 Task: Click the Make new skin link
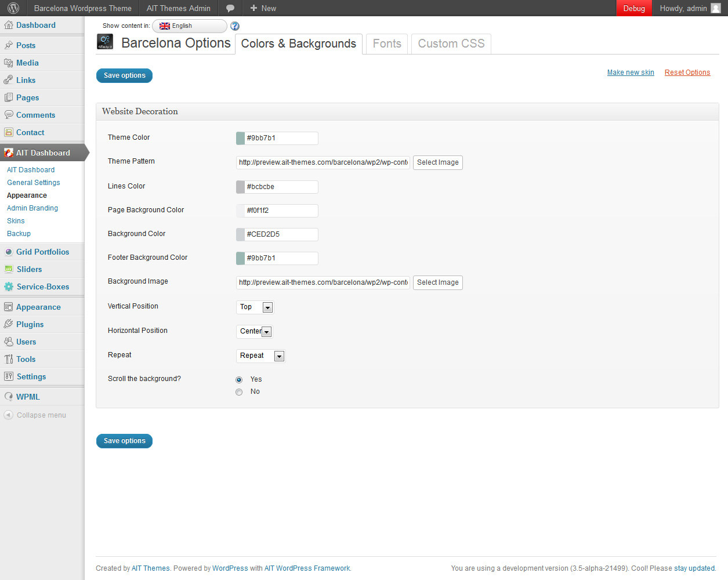point(631,72)
